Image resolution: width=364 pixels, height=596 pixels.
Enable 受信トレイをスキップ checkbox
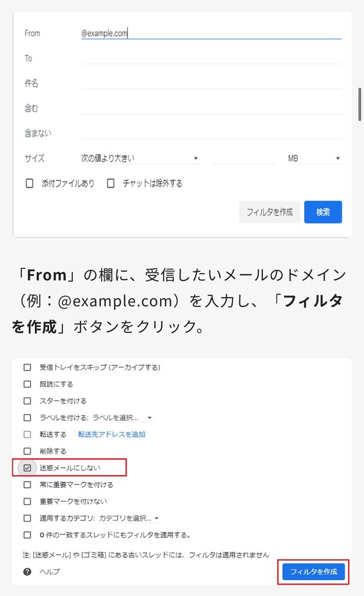pyautogui.click(x=27, y=368)
